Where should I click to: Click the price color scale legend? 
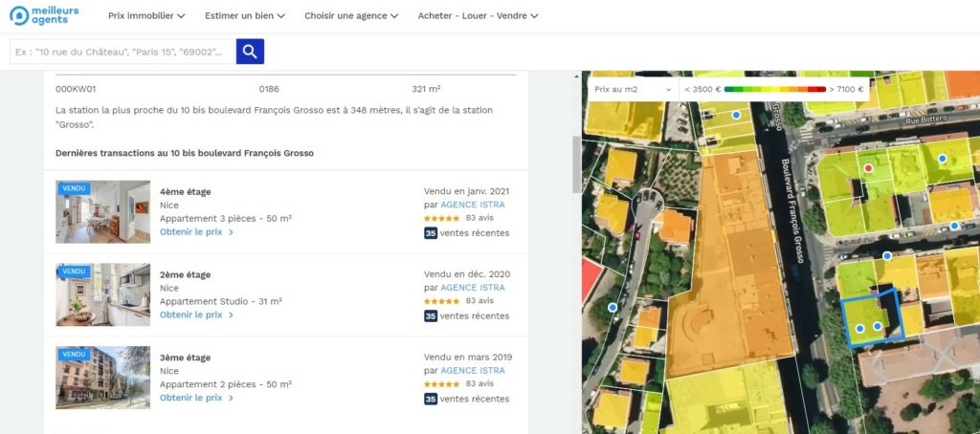[775, 89]
